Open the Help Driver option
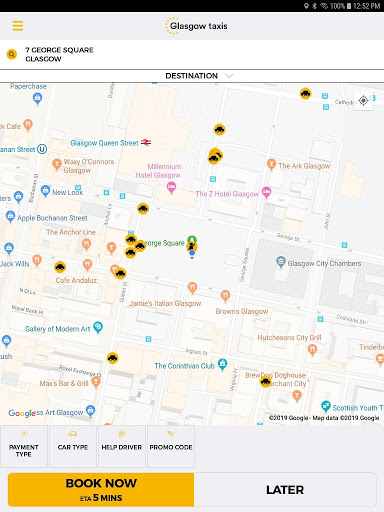 (x=122, y=446)
